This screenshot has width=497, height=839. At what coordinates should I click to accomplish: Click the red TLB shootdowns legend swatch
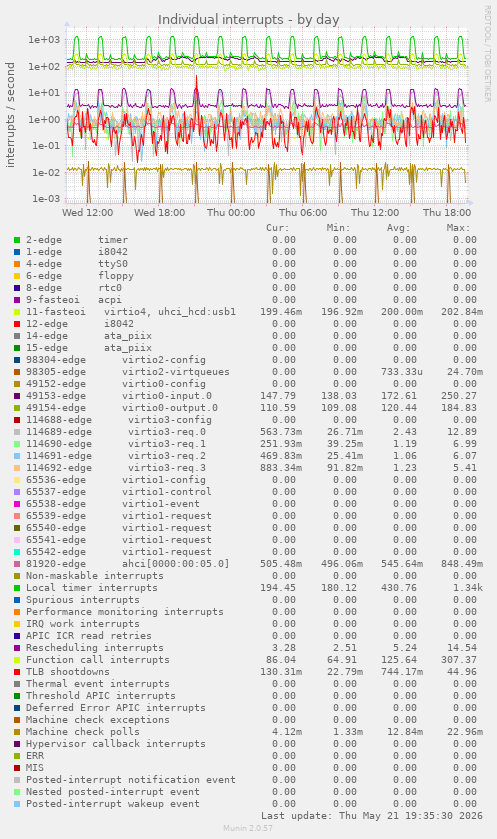coord(17,672)
